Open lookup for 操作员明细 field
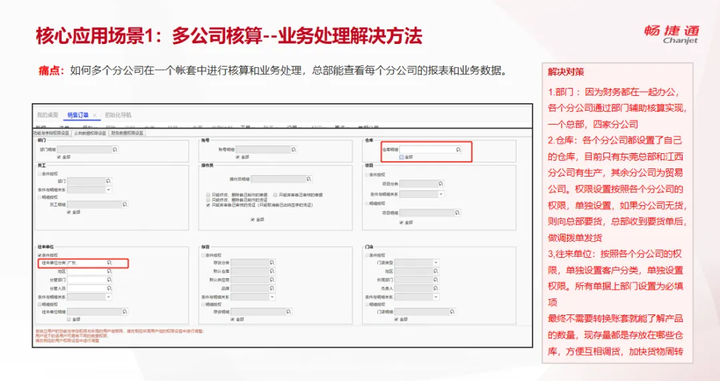720x381 pixels. click(x=309, y=179)
